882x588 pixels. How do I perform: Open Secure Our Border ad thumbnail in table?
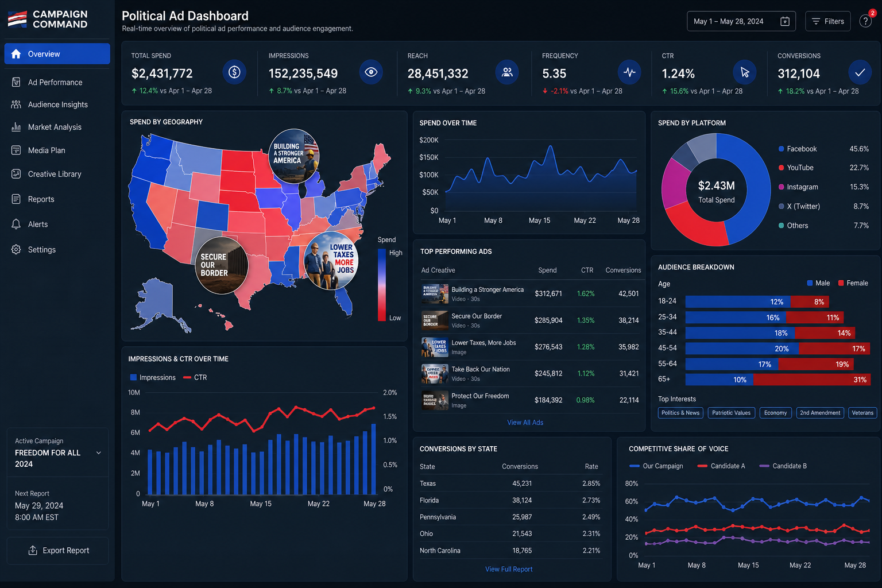pyautogui.click(x=435, y=320)
